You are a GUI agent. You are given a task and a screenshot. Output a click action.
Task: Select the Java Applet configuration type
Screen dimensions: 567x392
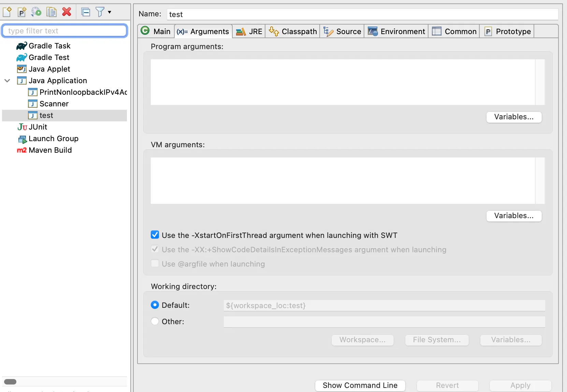coord(49,69)
